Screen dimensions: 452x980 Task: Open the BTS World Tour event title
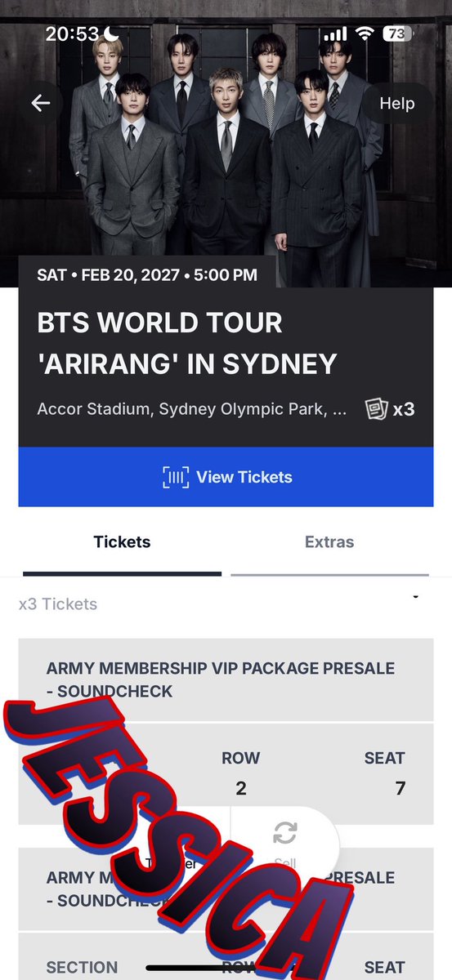pos(187,343)
